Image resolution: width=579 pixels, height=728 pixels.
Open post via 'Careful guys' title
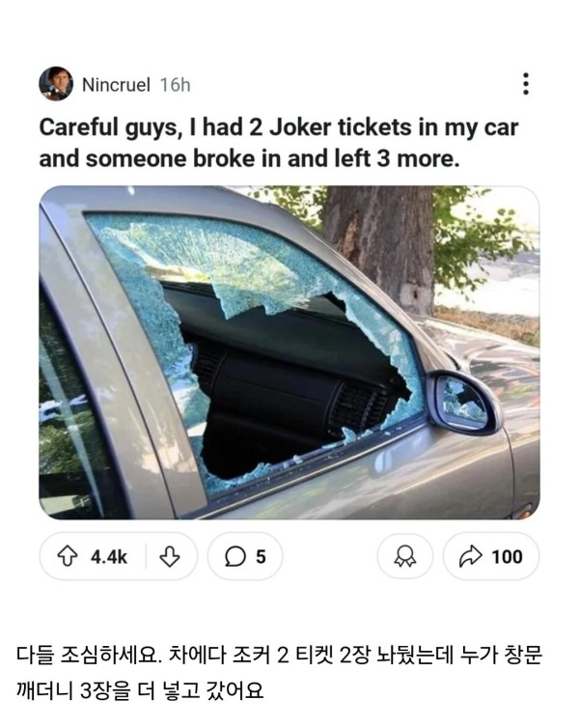pyautogui.click(x=278, y=143)
